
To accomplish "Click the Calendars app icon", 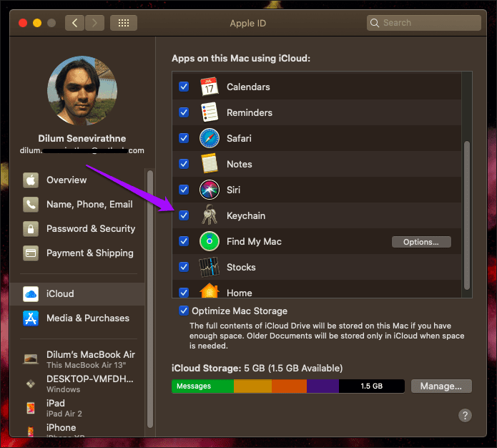I will click(x=210, y=87).
